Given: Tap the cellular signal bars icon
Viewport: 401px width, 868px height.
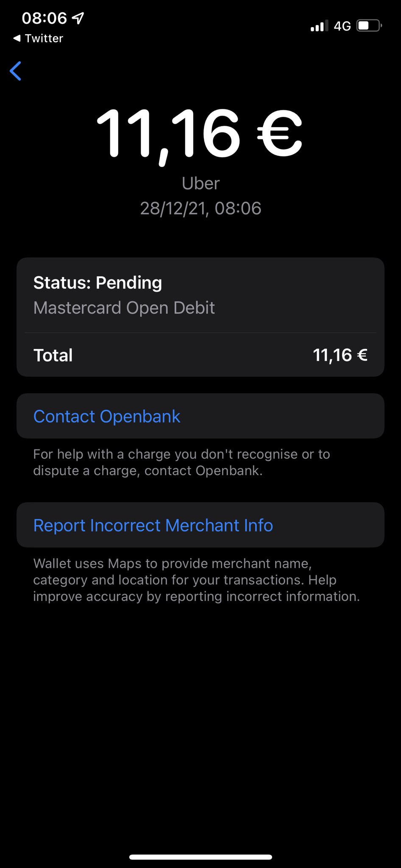Looking at the screenshot, I should [x=319, y=26].
